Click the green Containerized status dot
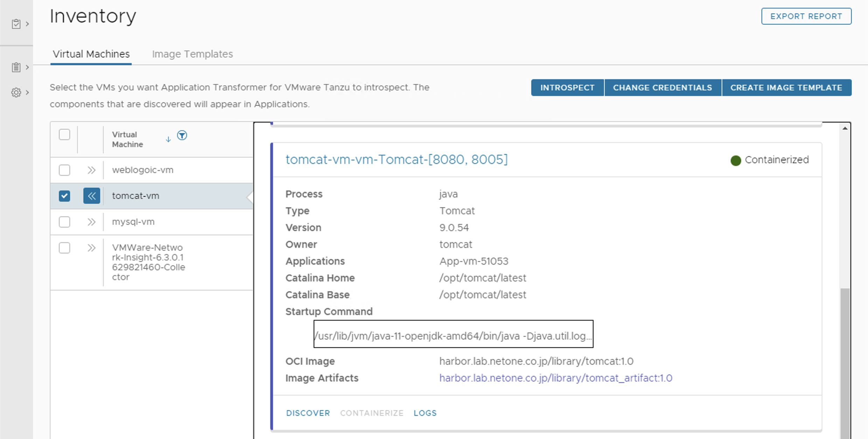Viewport: 868px width, 439px height. (x=736, y=160)
